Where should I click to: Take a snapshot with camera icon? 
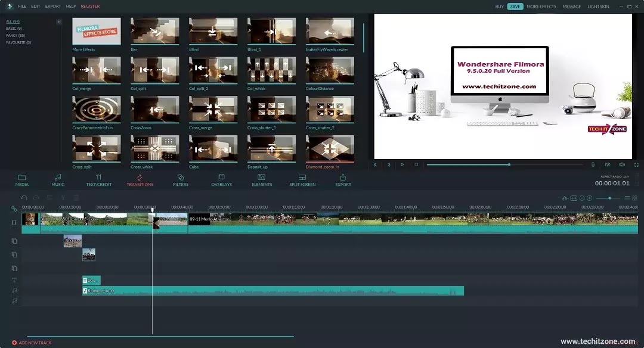click(x=608, y=164)
